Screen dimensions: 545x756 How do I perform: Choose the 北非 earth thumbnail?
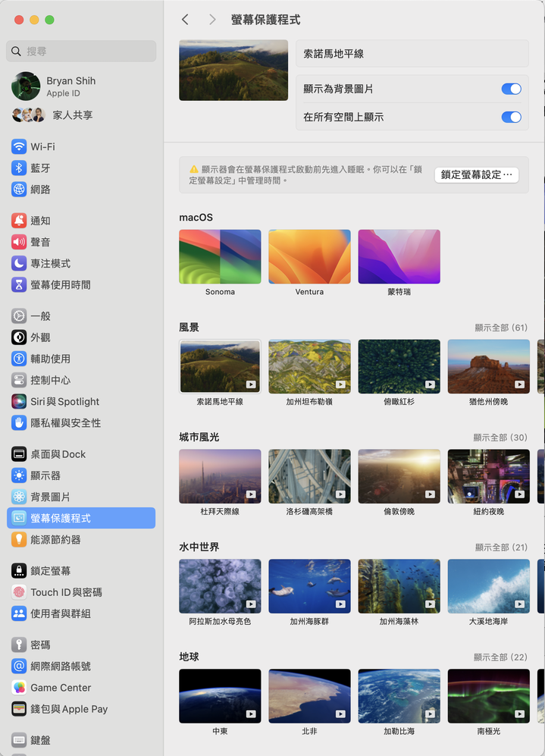click(x=309, y=696)
